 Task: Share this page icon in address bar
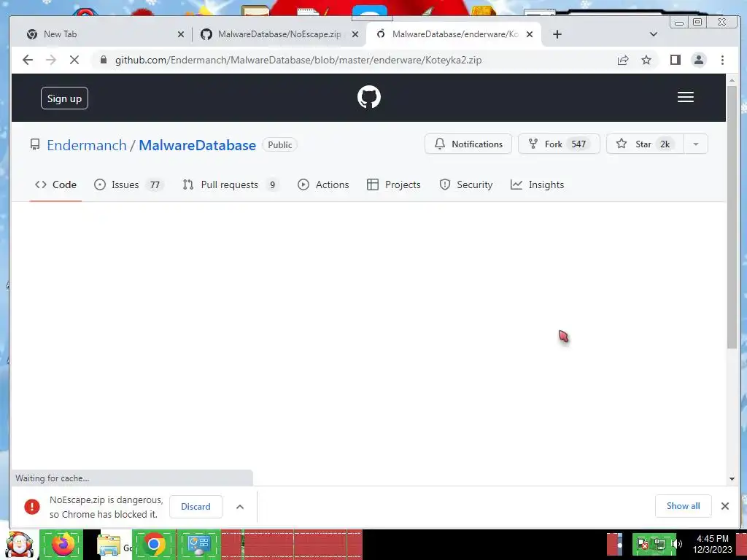coord(623,60)
